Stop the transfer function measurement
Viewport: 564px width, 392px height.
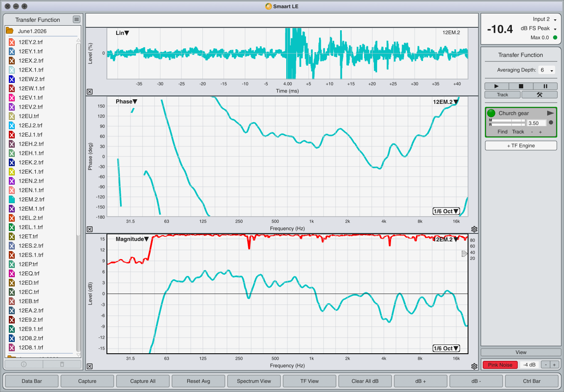pyautogui.click(x=521, y=86)
